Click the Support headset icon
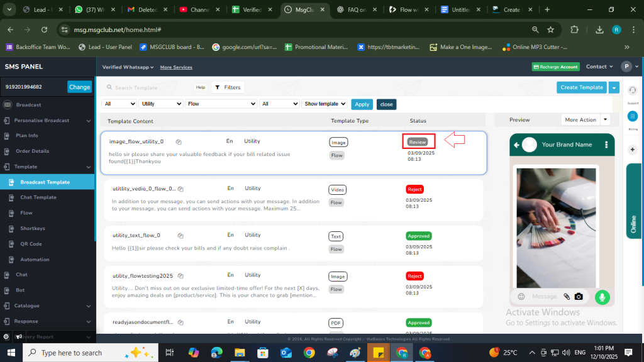 pos(632,90)
